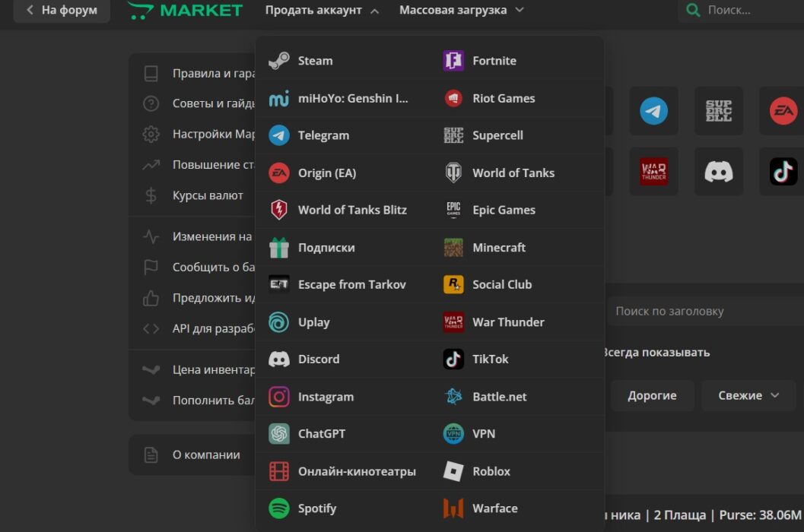Screen dimensions: 804x532
Task: Open Курсы валют sidebar link
Action: point(192,196)
